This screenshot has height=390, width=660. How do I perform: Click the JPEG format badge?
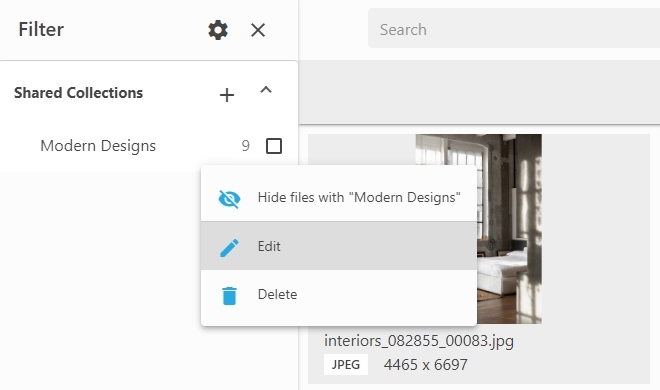(x=346, y=364)
